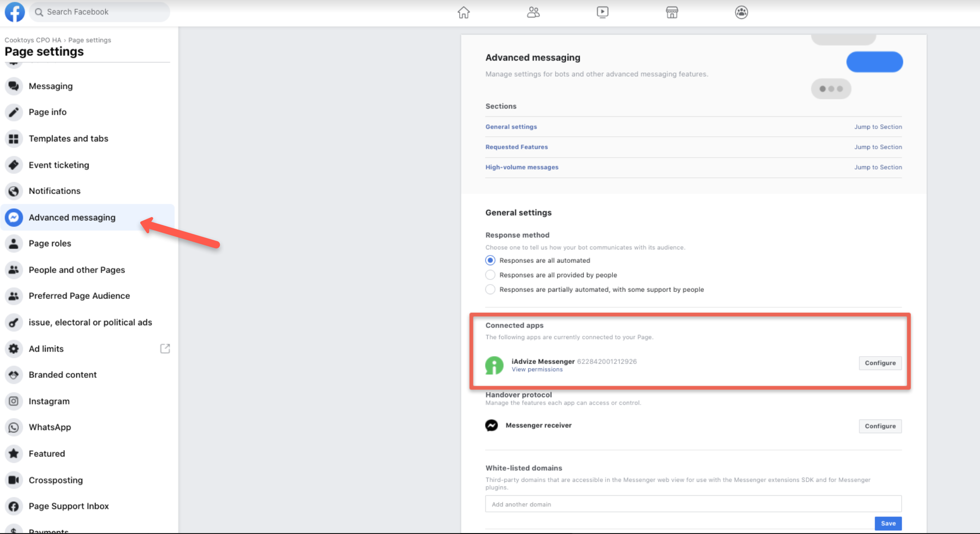Open the Groups icon in top navigation
The width and height of the screenshot is (980, 534).
click(x=741, y=12)
